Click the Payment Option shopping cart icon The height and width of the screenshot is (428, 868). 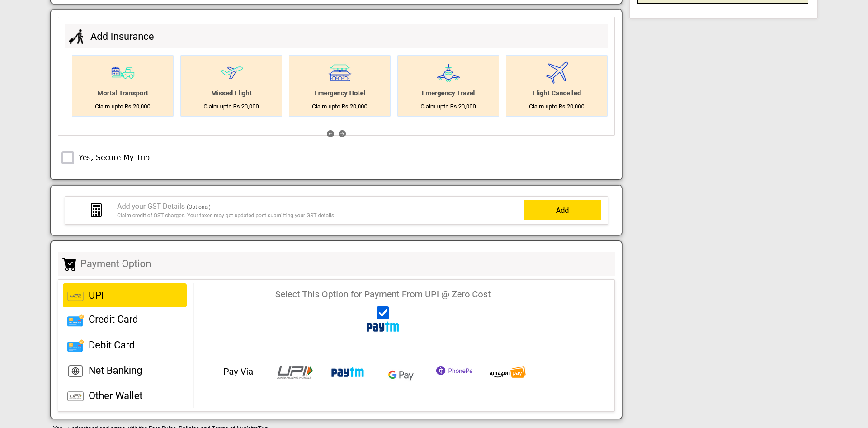pyautogui.click(x=69, y=264)
